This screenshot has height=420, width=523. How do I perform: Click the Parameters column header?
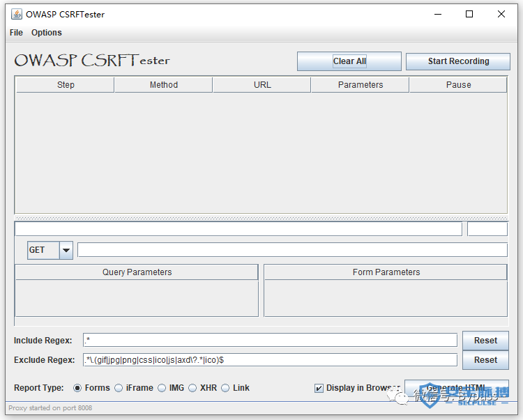click(x=361, y=84)
